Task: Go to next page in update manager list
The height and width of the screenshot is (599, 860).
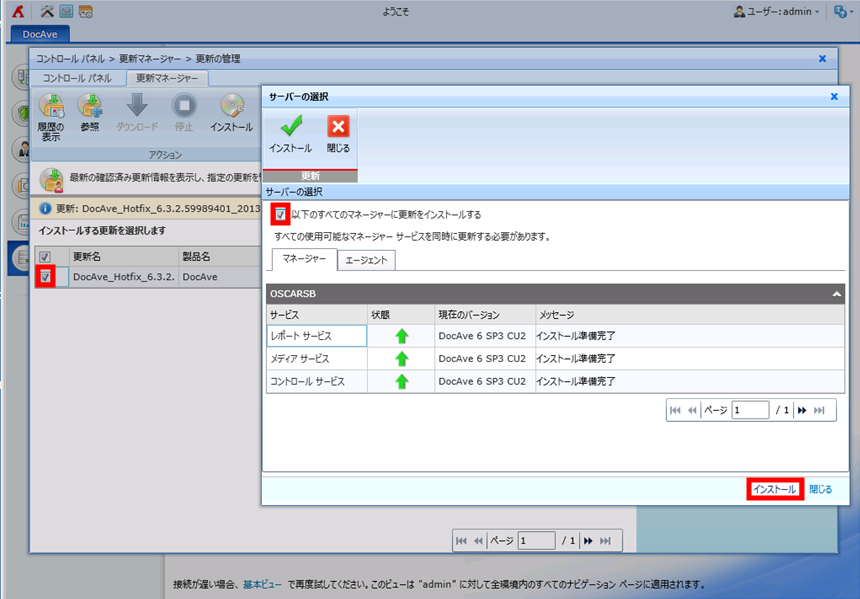Action: (588, 541)
